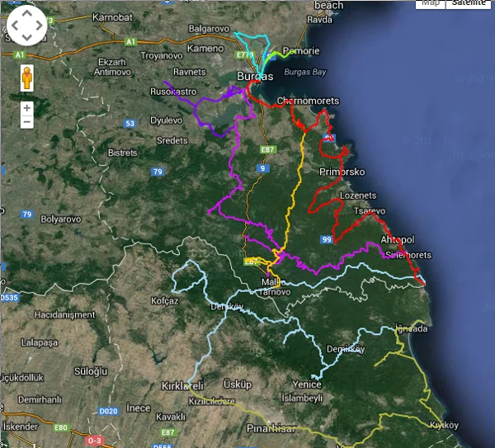Zoom in with the plus button
Screen dimensions: 495x448
pyautogui.click(x=26, y=108)
